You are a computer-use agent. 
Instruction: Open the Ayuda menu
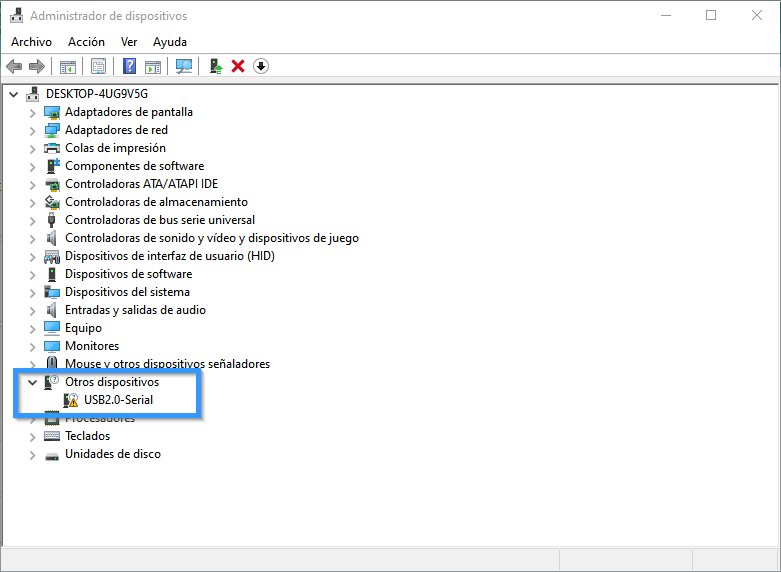[x=170, y=42]
